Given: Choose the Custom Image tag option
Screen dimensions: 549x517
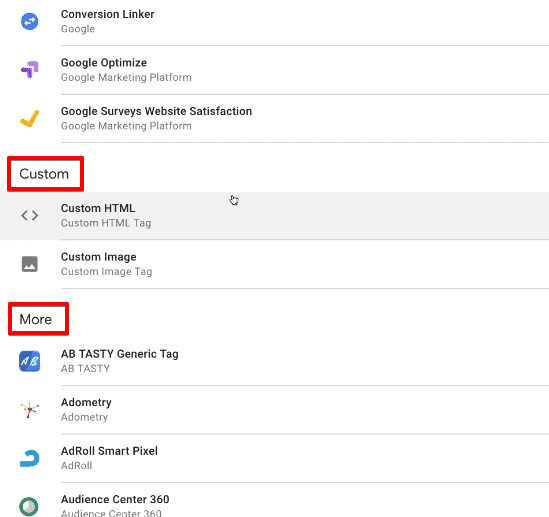Looking at the screenshot, I should (274, 264).
